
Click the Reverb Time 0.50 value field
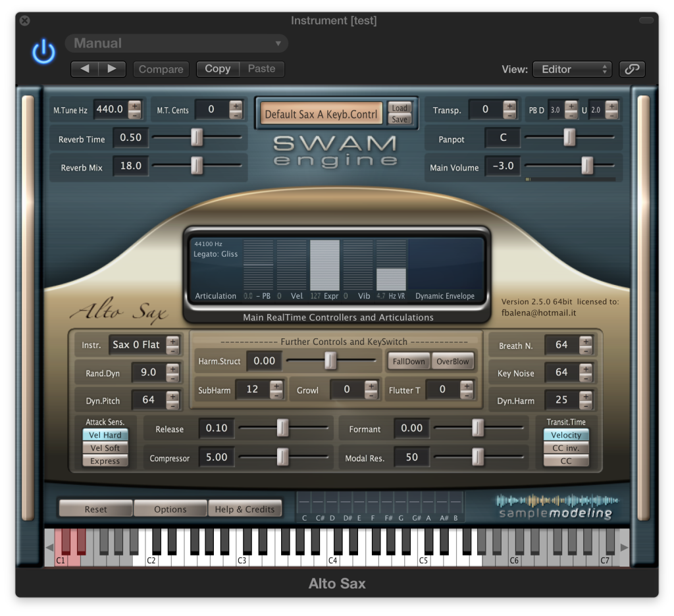[131, 138]
